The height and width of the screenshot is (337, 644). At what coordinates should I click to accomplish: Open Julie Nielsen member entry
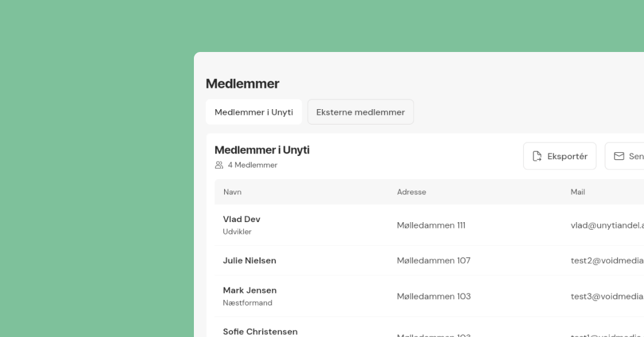coord(249,261)
